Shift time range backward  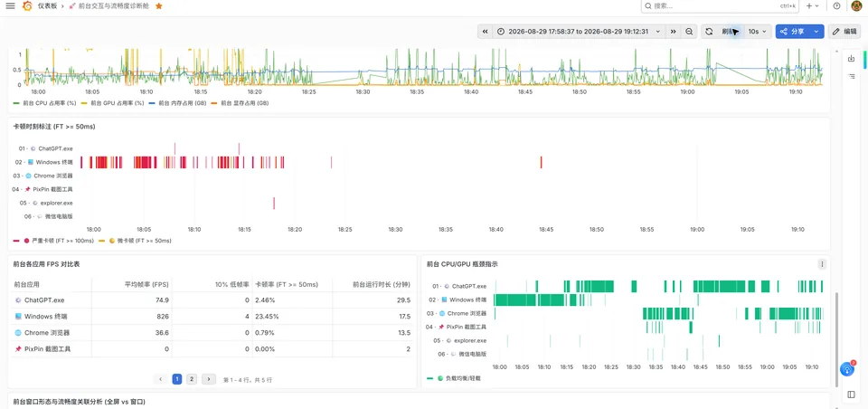(485, 32)
